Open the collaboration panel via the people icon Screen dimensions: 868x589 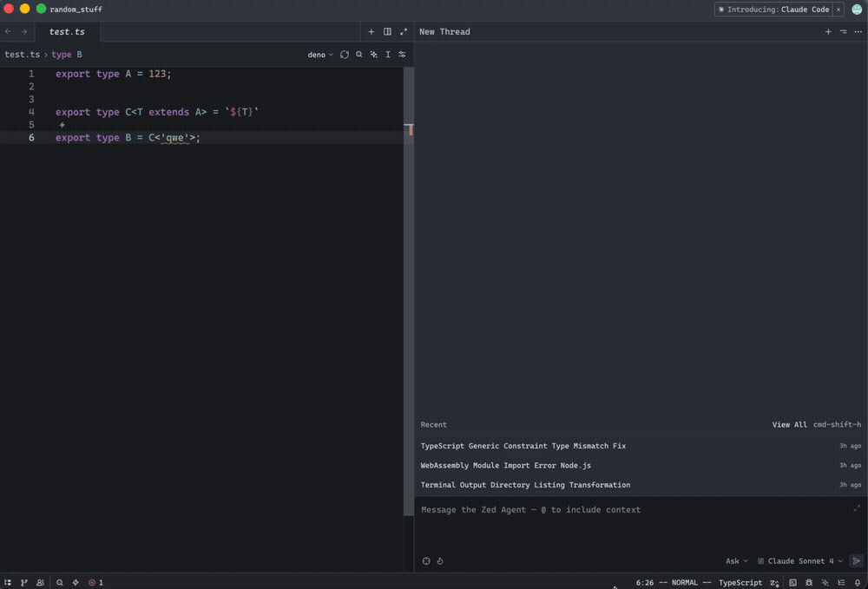(40, 582)
